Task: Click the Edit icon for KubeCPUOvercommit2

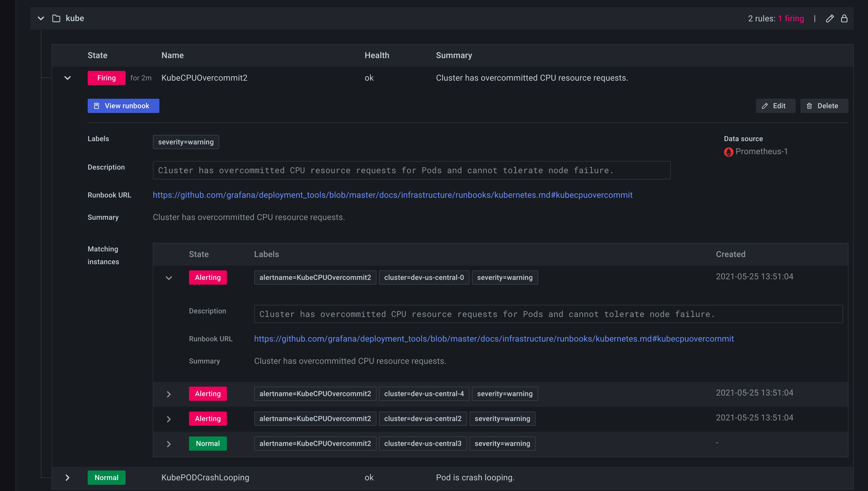Action: point(774,106)
